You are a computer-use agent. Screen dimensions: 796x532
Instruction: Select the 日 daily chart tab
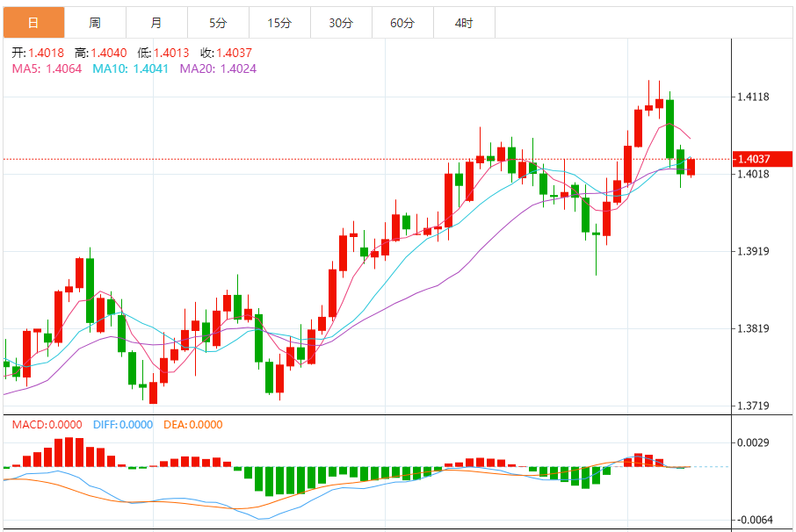pos(33,23)
